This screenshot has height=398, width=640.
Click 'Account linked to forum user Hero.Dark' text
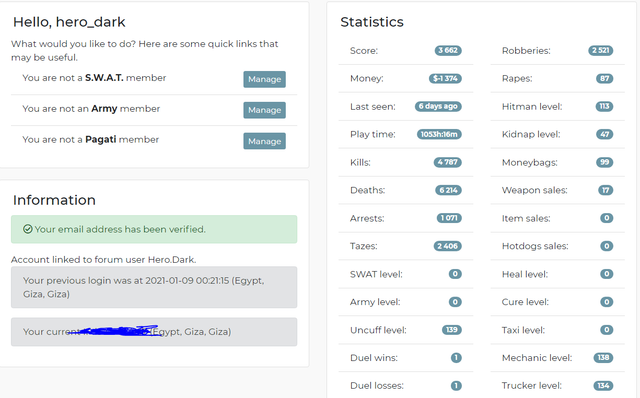point(104,260)
